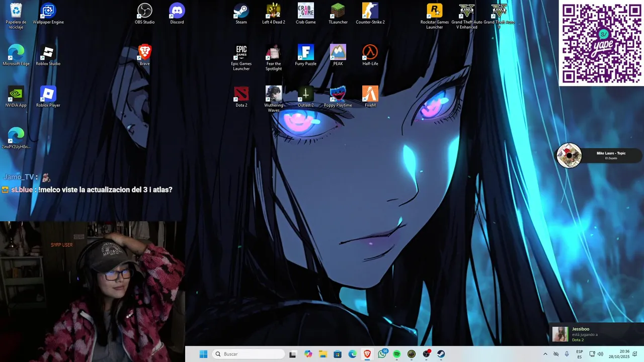644x362 pixels.
Task: Open the Wuthering Waves shortcut
Action: (274, 100)
